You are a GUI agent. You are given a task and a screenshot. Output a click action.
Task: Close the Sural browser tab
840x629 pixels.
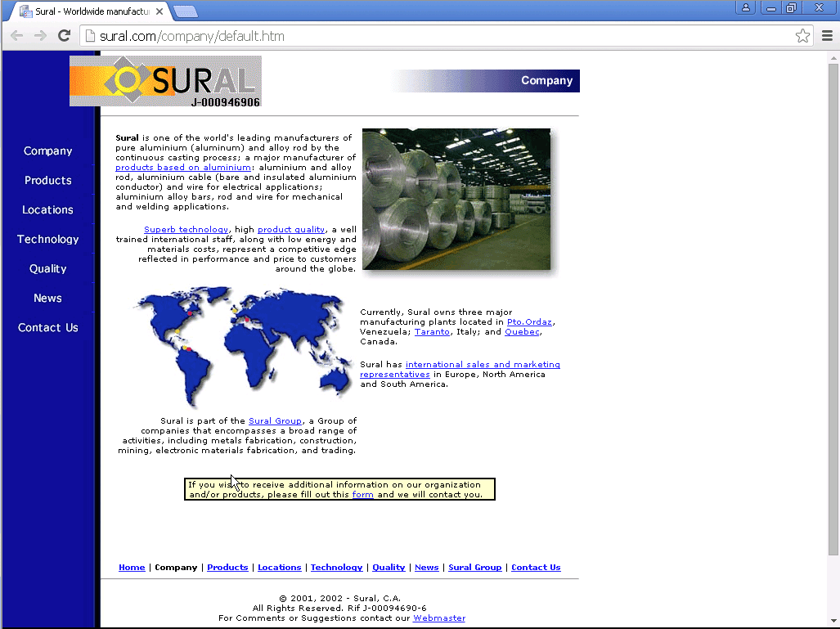click(159, 11)
